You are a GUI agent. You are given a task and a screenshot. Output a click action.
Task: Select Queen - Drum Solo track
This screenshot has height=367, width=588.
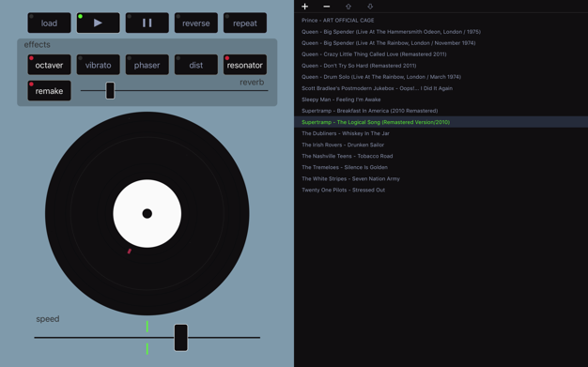441,77
